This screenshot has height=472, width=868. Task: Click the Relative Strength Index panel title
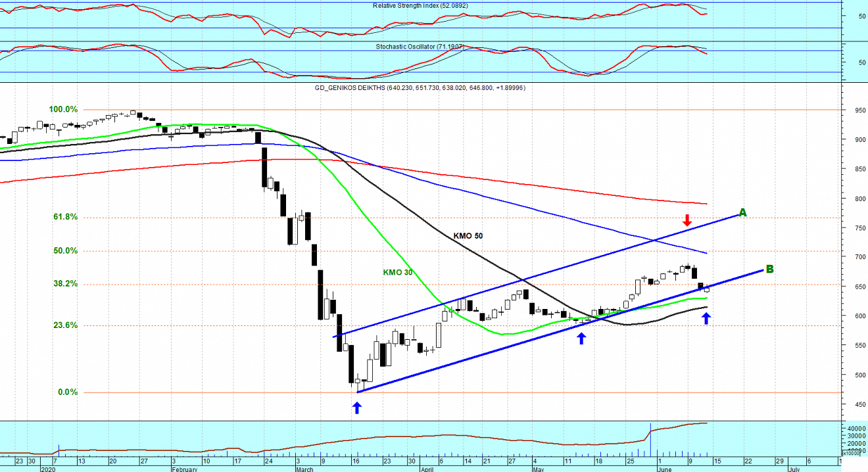[x=420, y=5]
